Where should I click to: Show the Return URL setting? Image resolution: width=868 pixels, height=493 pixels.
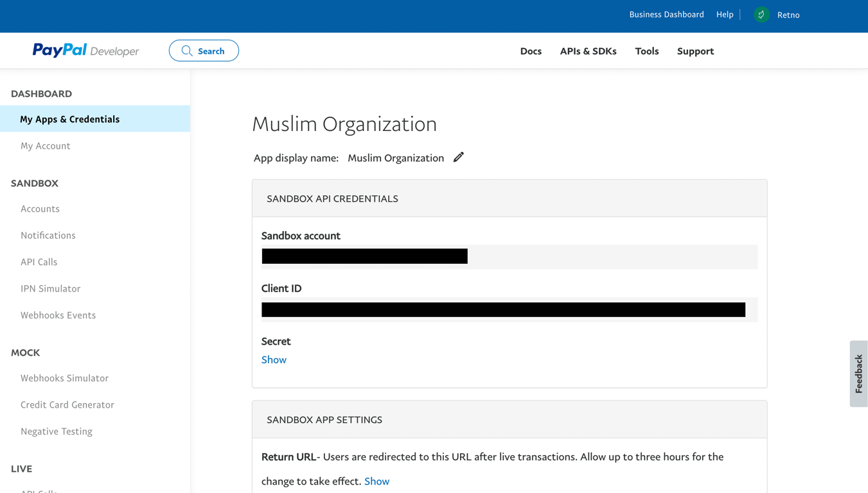point(376,481)
